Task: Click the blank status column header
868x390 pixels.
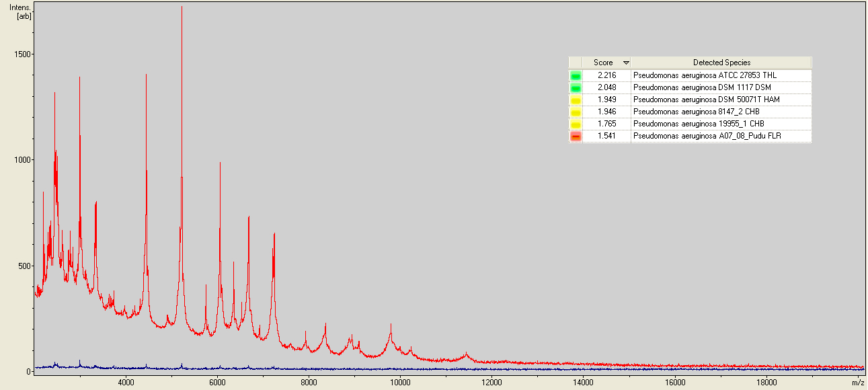Action: point(576,63)
